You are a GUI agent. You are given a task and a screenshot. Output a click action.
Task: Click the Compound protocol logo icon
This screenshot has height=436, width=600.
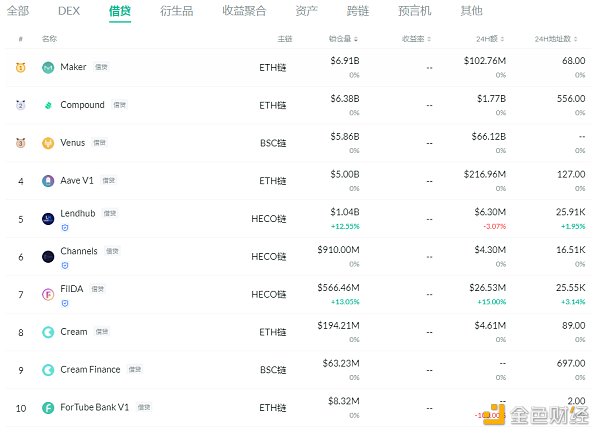48,105
